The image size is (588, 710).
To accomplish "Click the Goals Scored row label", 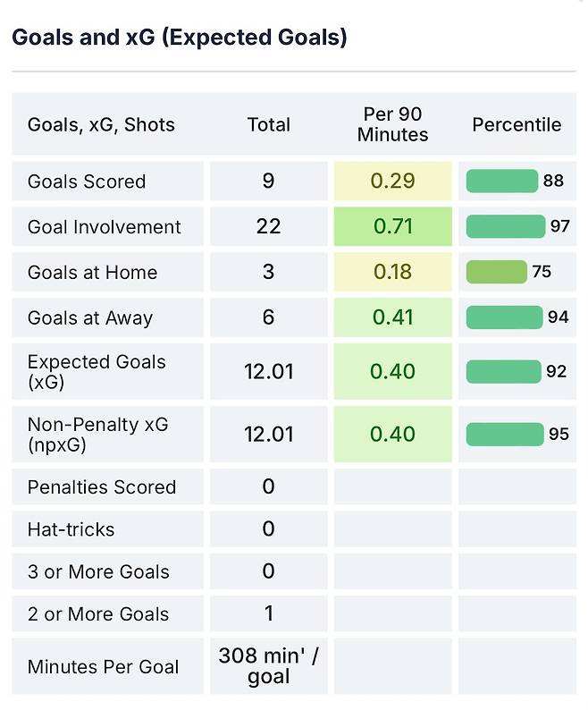I will tap(87, 182).
